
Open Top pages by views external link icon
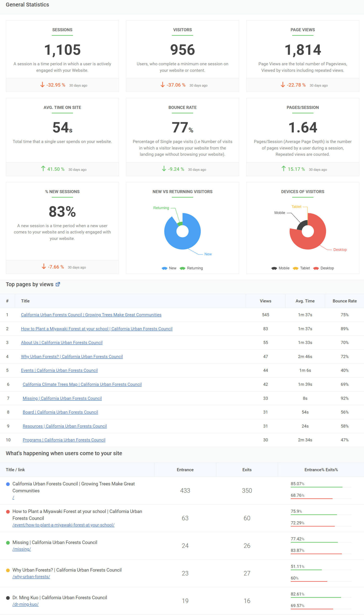[x=58, y=284]
